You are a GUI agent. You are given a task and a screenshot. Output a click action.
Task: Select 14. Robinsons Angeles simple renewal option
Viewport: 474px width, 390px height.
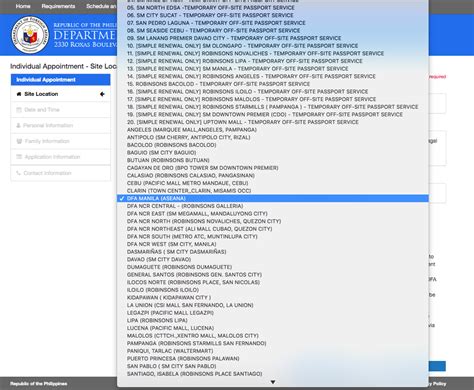[273, 76]
